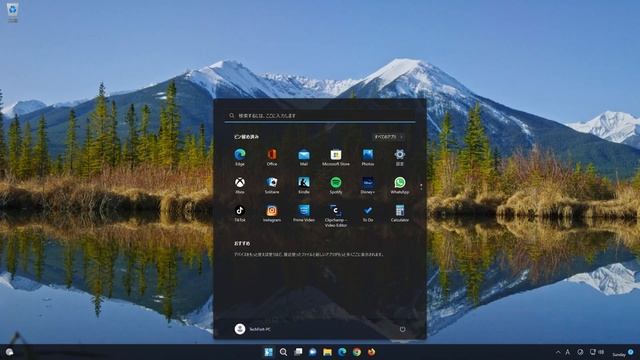Click the Start menu search box
The width and height of the screenshot is (640, 360).
click(320, 116)
